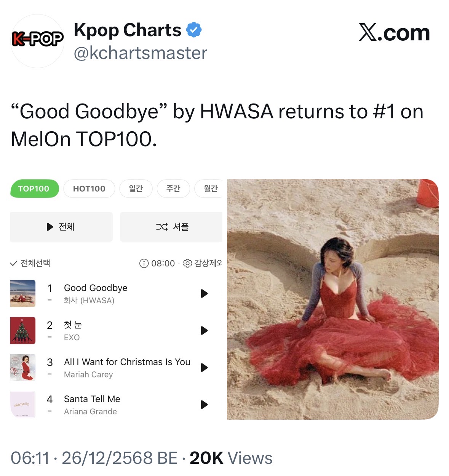Open the 감상제외 settings gear icon

(187, 263)
